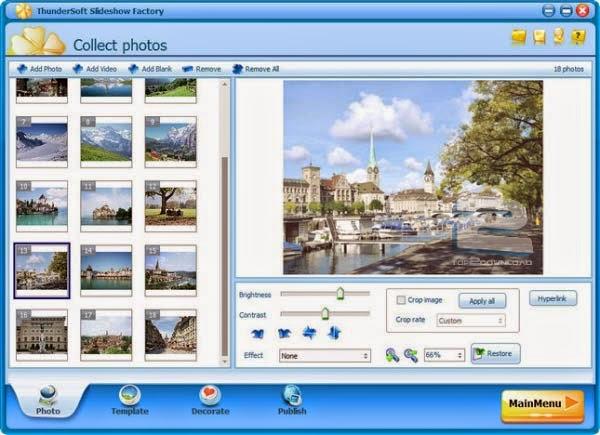The image size is (600, 435).
Task: Select photo thumbnail number 16
Action: (42, 335)
